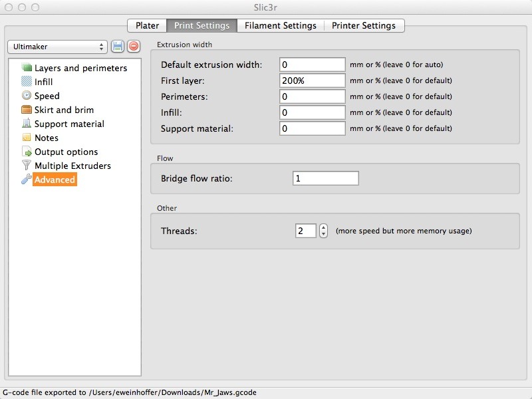This screenshot has height=399, width=532.
Task: Click the 'Threads:' label
Action: pyautogui.click(x=179, y=231)
